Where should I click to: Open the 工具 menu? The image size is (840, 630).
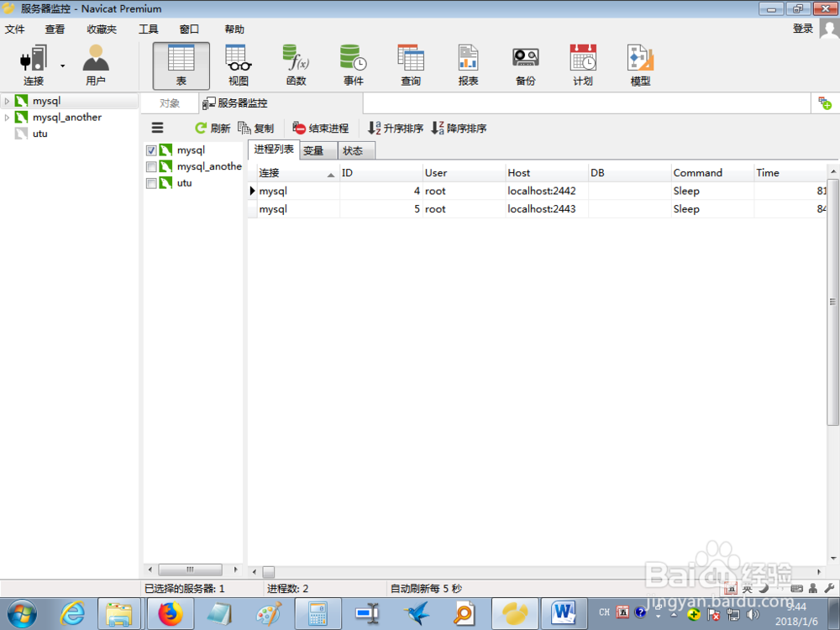pos(149,29)
